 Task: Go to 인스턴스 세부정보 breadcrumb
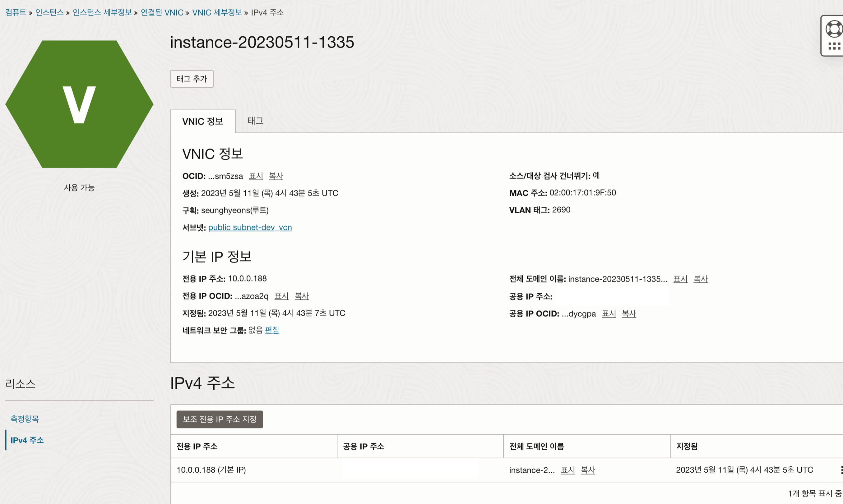102,12
